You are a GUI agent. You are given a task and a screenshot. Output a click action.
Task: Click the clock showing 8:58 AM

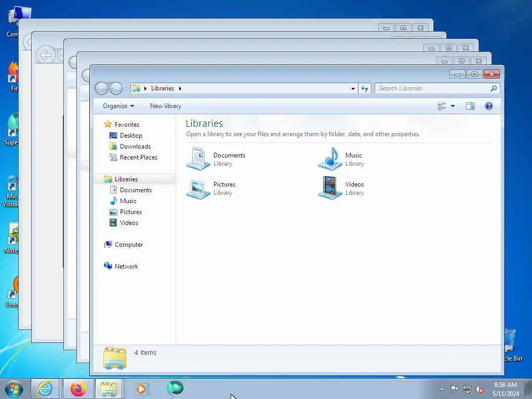click(506, 385)
